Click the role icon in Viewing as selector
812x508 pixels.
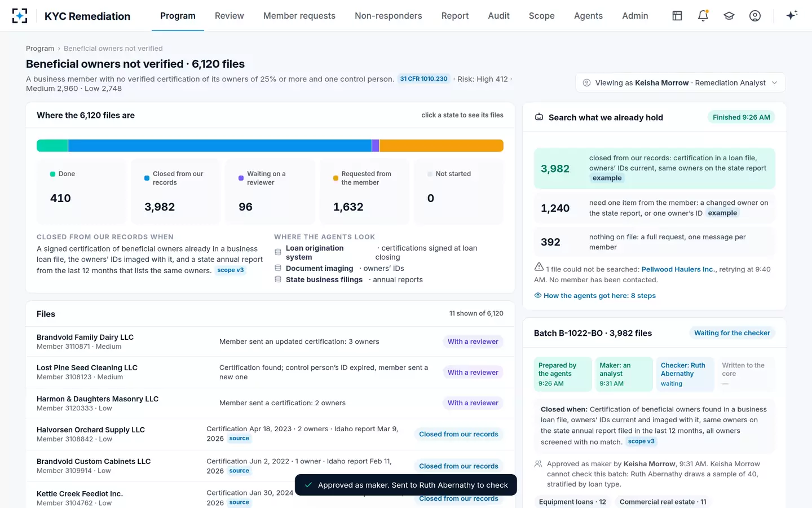586,83
